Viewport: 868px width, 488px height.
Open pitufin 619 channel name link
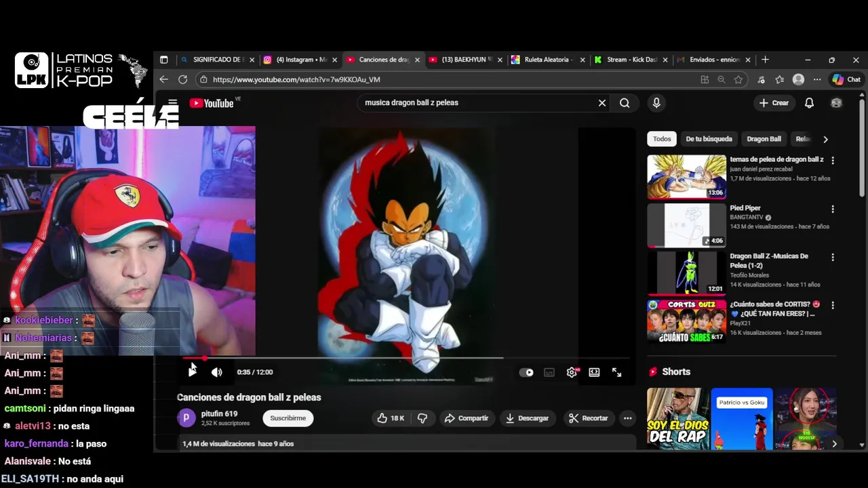[x=220, y=413]
